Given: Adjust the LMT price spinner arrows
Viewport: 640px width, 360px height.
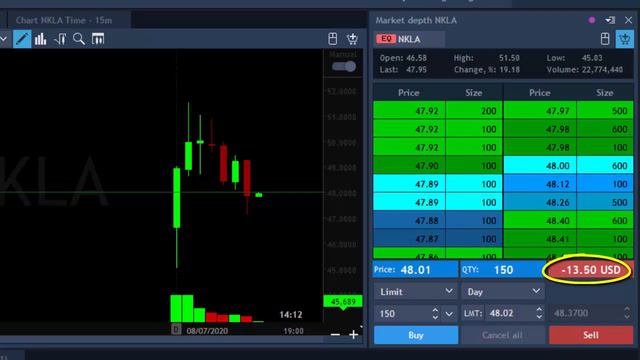Looking at the screenshot, I should [539, 313].
